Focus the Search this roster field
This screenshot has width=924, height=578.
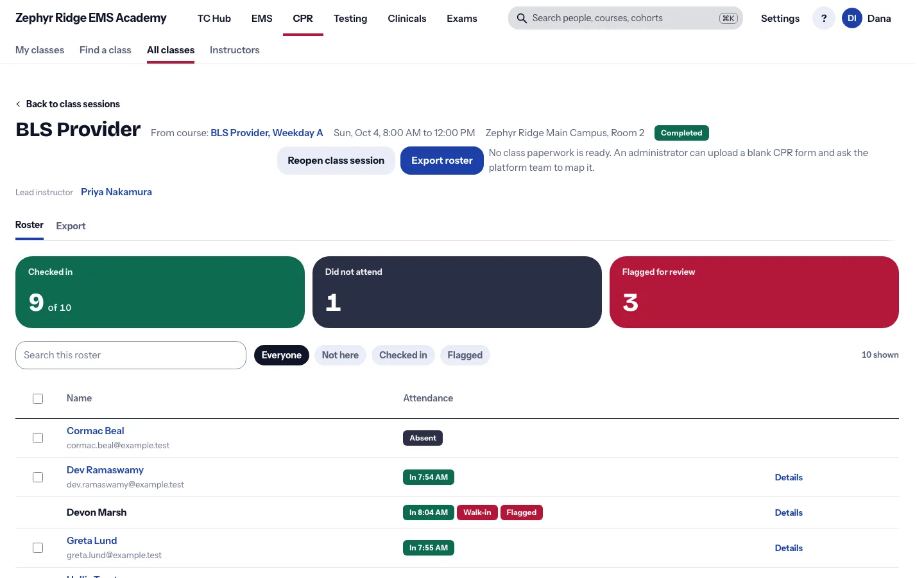click(x=131, y=355)
